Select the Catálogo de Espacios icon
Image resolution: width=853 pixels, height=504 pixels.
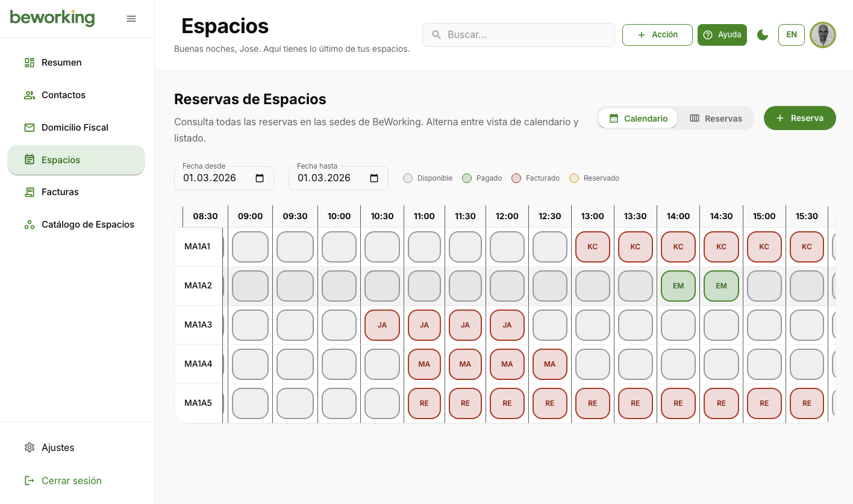click(29, 224)
